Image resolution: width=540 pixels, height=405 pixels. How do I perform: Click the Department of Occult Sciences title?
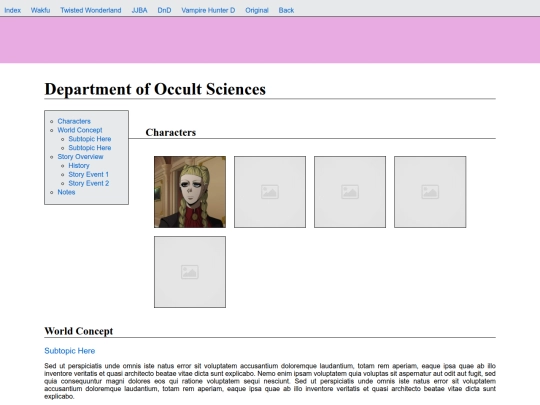pos(155,89)
